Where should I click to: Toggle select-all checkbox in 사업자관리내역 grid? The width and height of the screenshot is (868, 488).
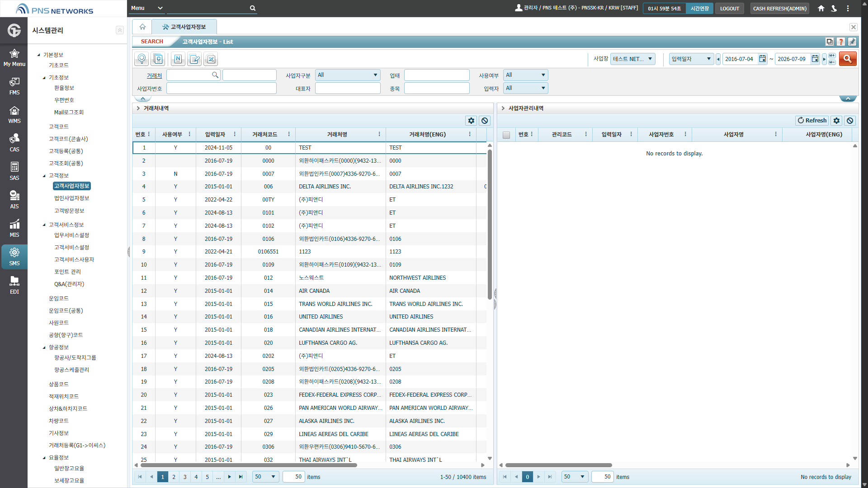tap(506, 135)
